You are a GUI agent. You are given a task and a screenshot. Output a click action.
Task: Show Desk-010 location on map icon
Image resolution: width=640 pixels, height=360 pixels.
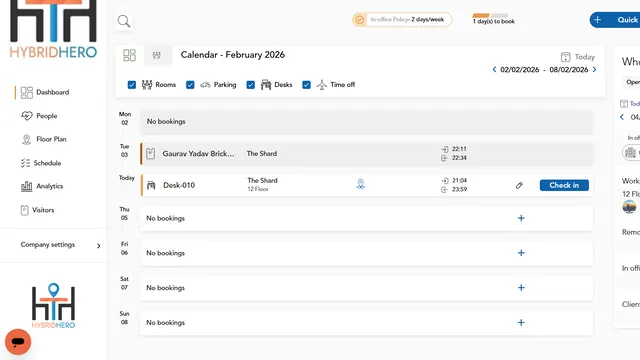point(360,184)
